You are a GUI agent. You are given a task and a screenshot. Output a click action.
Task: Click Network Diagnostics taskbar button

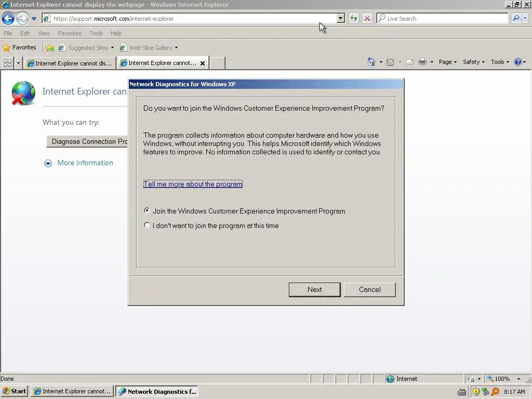(157, 391)
